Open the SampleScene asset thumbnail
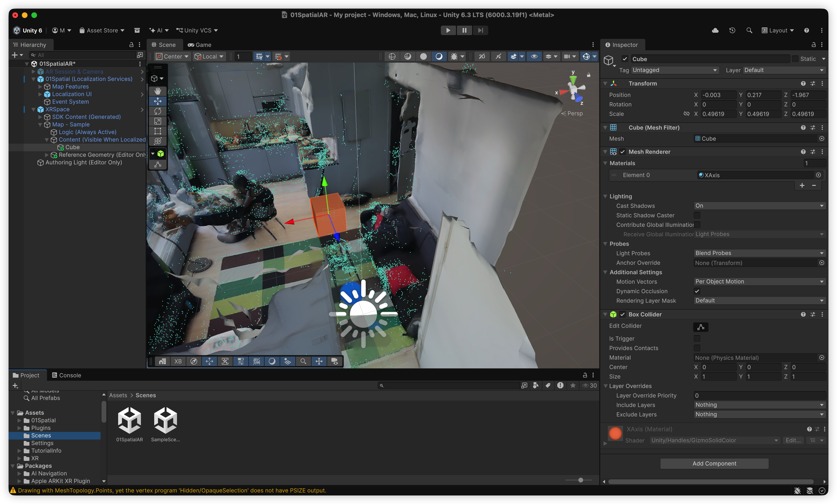Screen dimensions: 837x504 pyautogui.click(x=165, y=421)
